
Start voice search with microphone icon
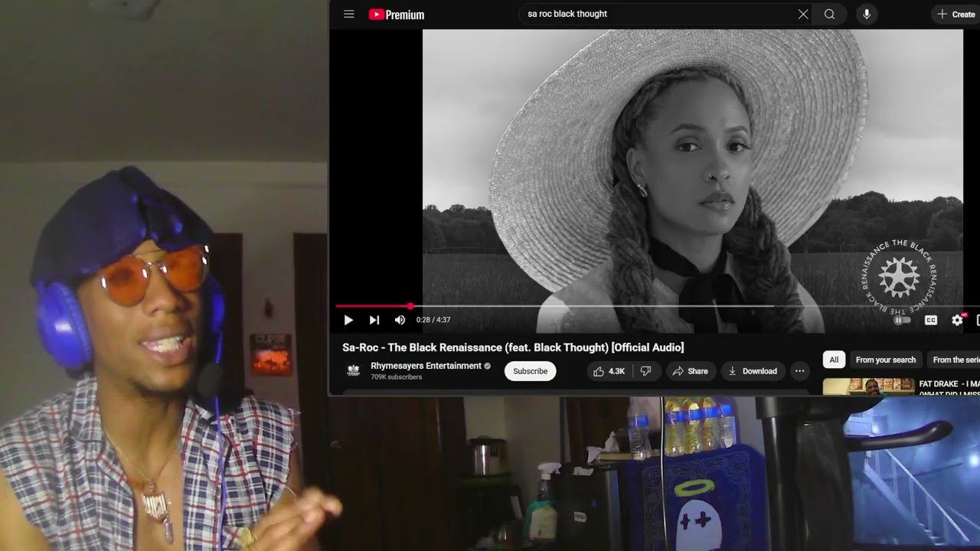tap(867, 14)
